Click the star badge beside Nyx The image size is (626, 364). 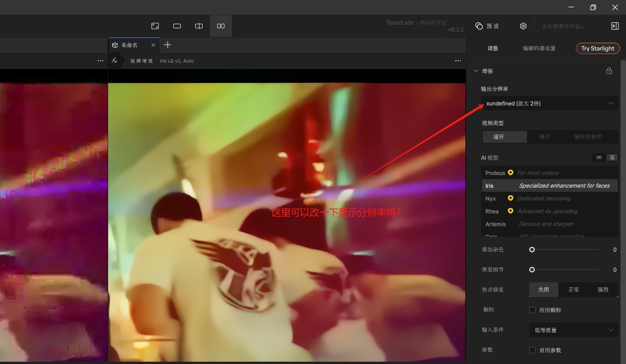(511, 198)
